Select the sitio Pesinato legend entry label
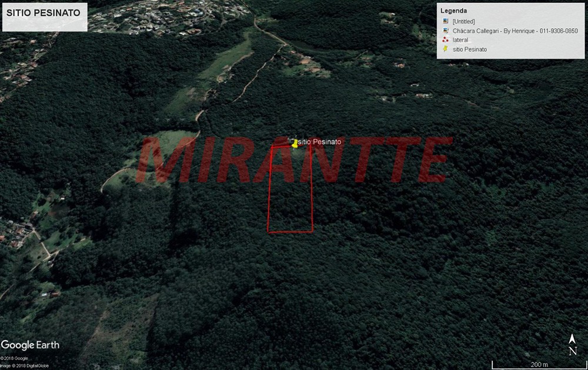The image size is (588, 370). pyautogui.click(x=470, y=49)
